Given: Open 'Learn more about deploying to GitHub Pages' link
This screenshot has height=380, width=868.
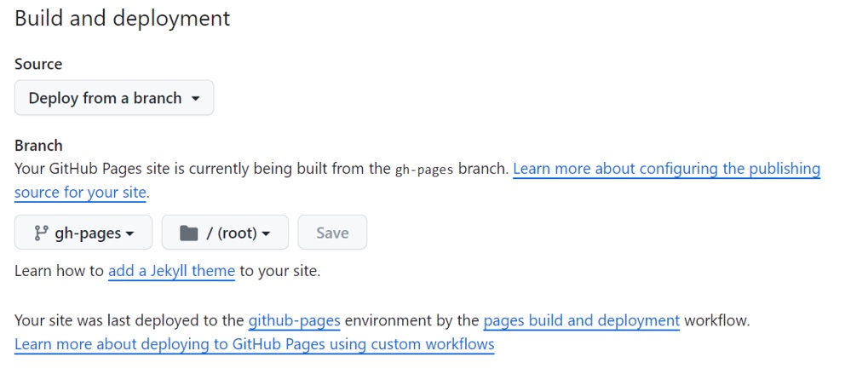Looking at the screenshot, I should 254,344.
